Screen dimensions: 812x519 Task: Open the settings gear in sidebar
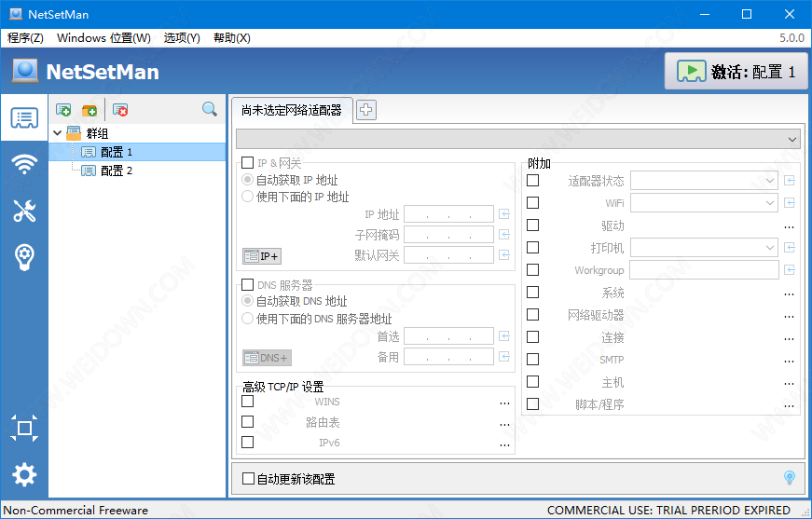coord(24,474)
